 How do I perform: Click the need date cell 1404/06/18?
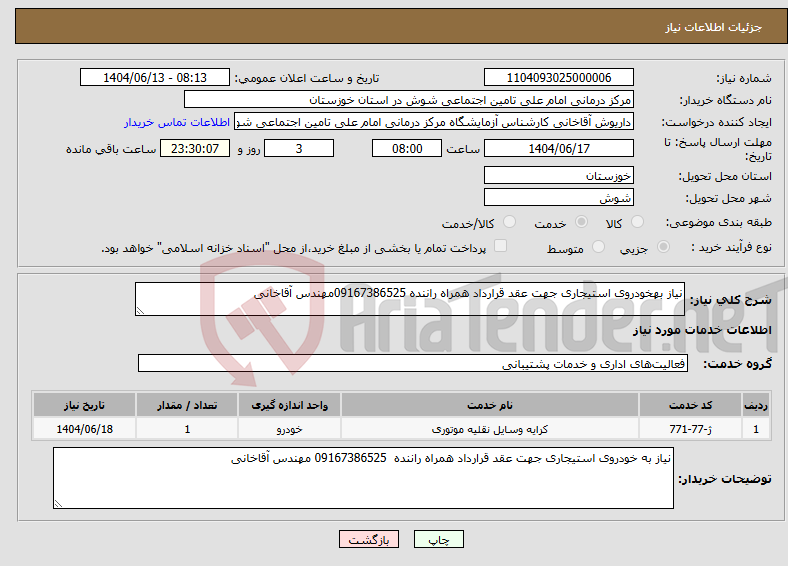tap(84, 429)
